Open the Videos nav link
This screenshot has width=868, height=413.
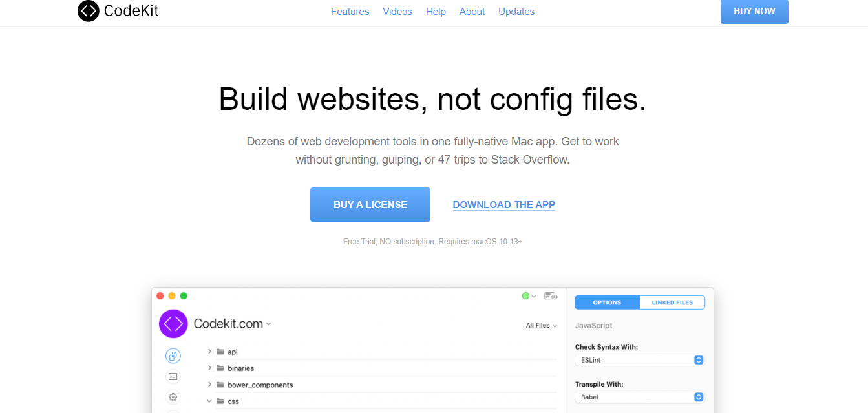pos(397,12)
